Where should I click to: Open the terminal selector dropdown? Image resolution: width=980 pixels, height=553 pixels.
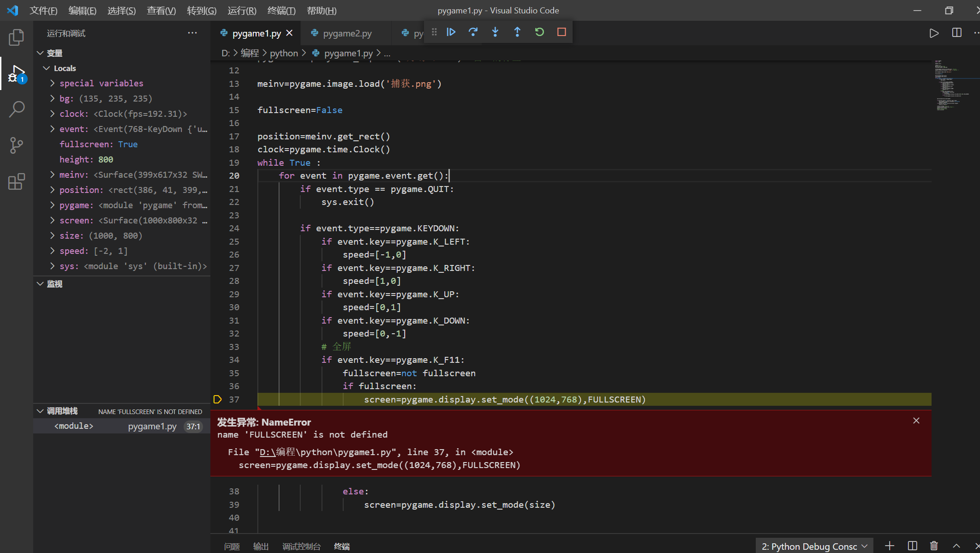[x=814, y=546]
